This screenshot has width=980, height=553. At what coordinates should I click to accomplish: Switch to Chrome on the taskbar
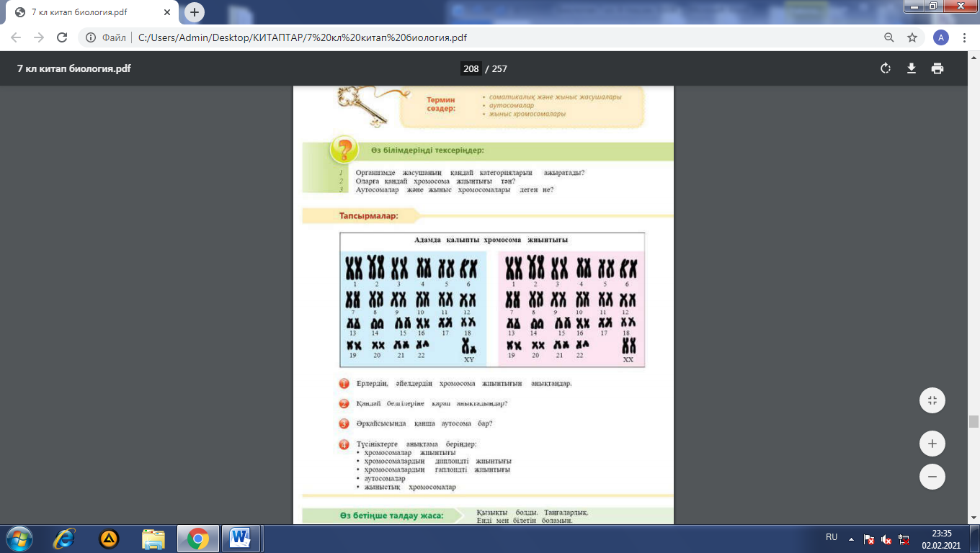point(197,538)
